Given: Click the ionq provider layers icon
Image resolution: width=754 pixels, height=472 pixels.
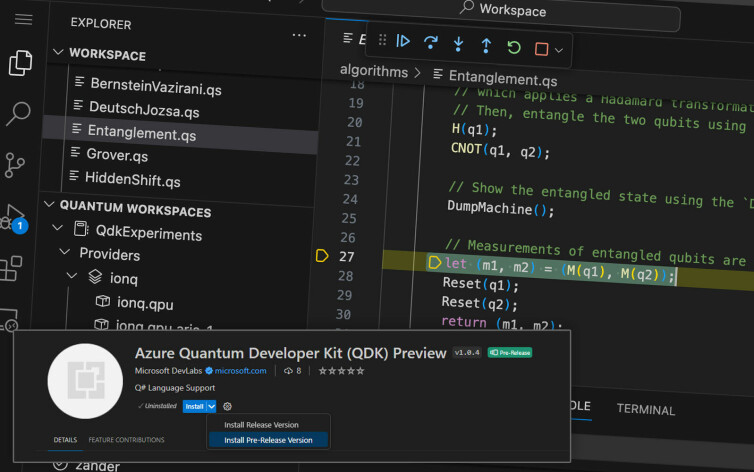Looking at the screenshot, I should click(x=95, y=276).
